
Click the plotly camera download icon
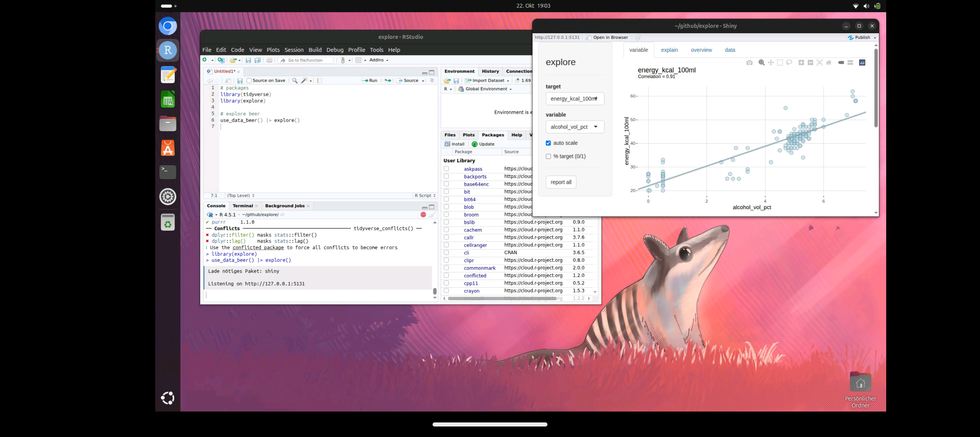pos(749,63)
